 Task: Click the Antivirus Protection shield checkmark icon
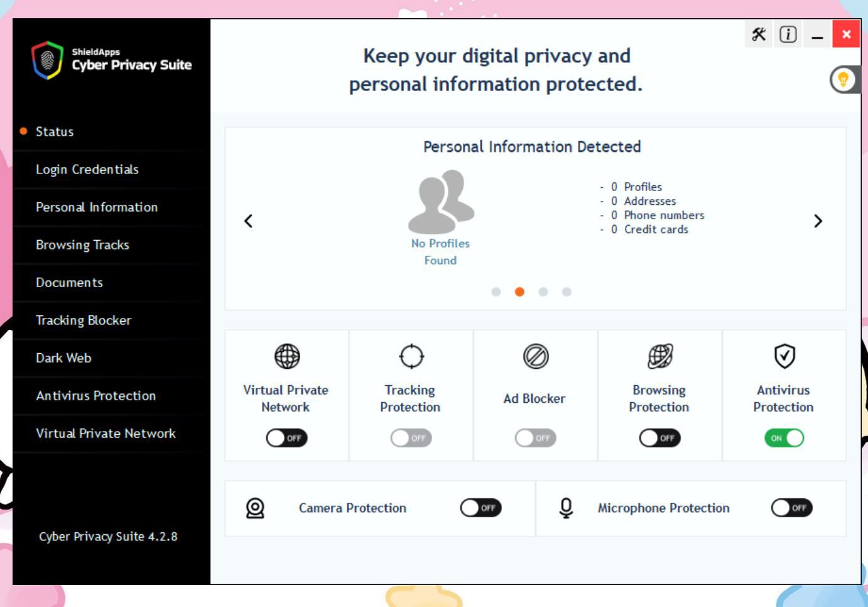tap(784, 356)
